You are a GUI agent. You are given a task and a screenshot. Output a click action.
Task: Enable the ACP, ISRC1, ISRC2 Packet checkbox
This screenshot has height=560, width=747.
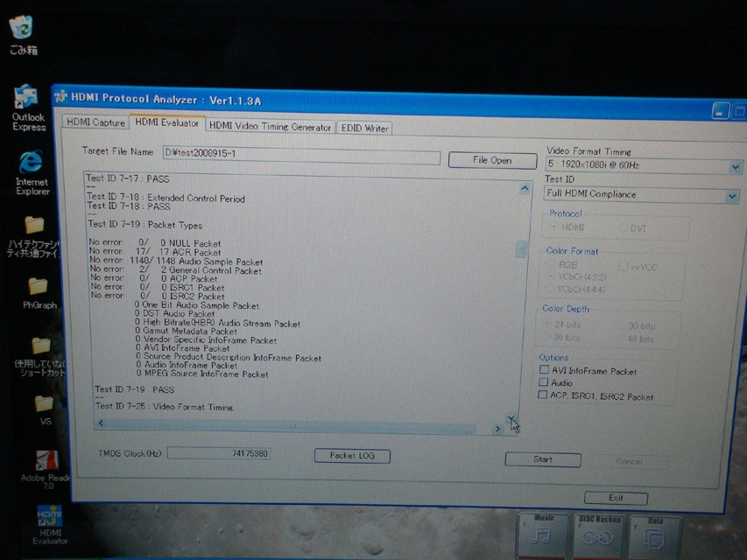coord(542,395)
